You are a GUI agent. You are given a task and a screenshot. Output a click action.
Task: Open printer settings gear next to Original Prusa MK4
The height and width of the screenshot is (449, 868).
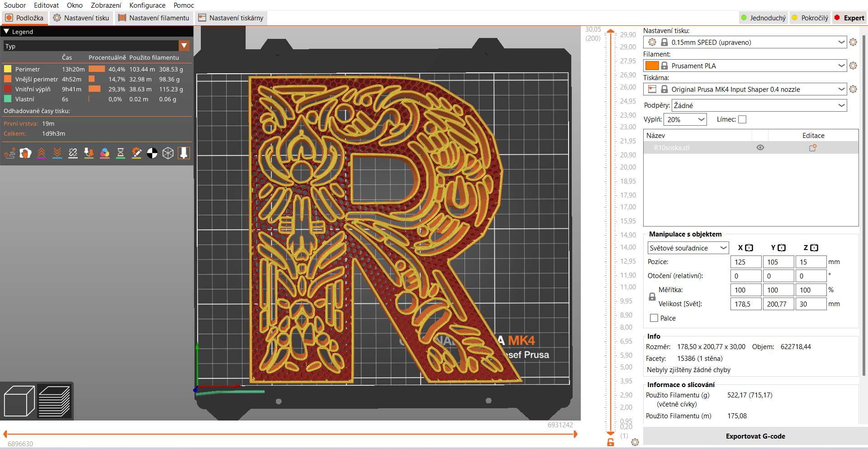pyautogui.click(x=853, y=89)
